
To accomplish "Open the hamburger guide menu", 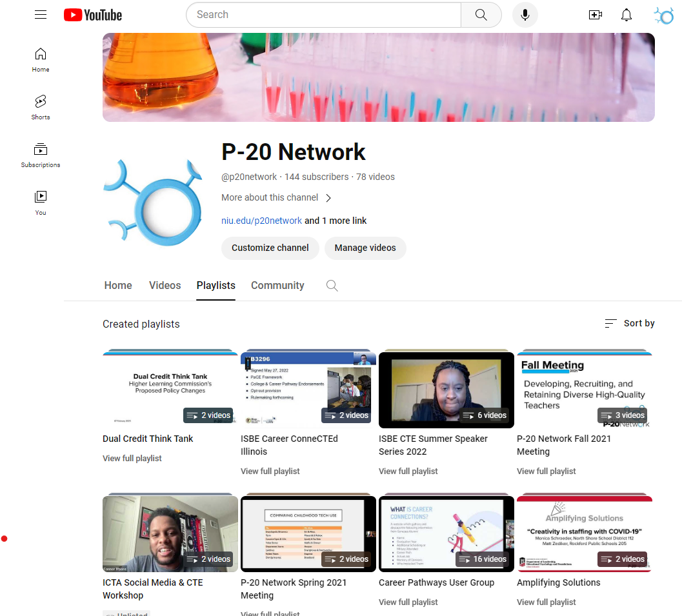I will click(41, 15).
